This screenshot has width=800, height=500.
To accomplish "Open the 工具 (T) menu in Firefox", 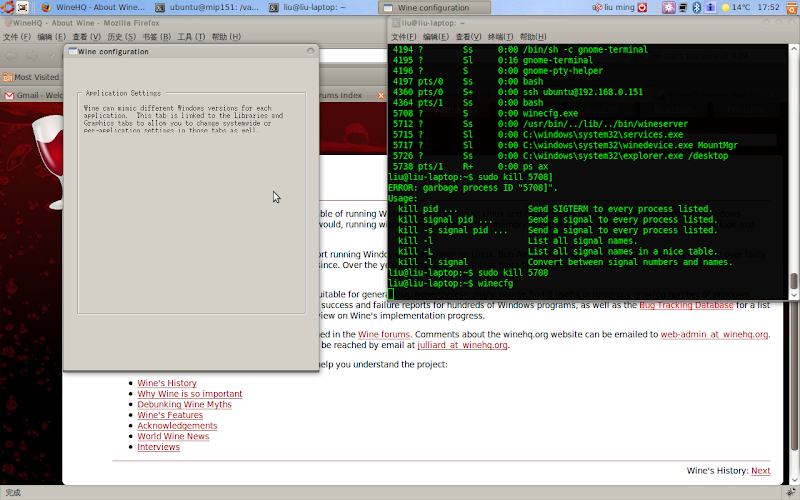I will pos(191,37).
